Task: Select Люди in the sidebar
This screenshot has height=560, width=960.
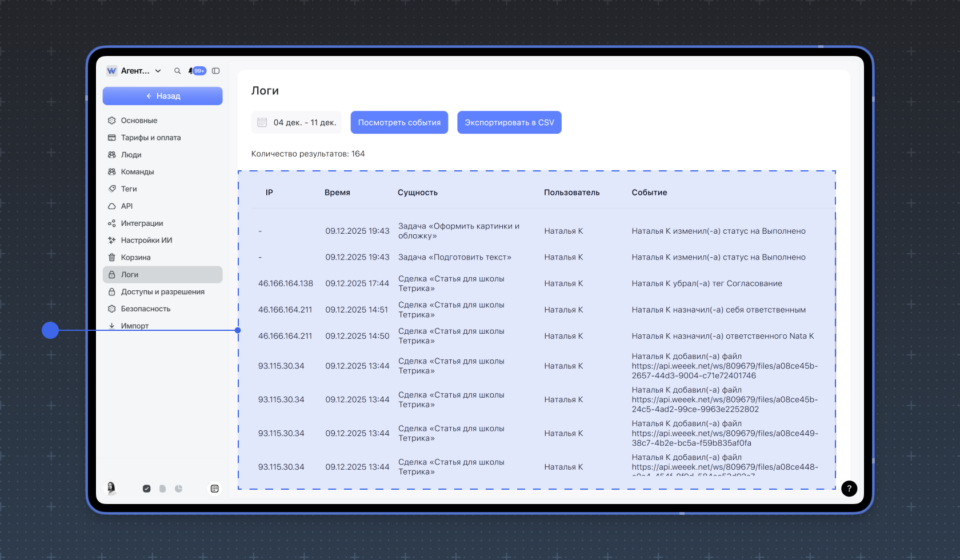Action: click(131, 155)
